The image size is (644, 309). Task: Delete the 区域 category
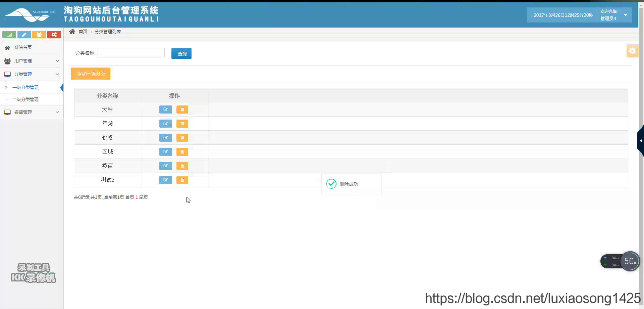tap(182, 152)
